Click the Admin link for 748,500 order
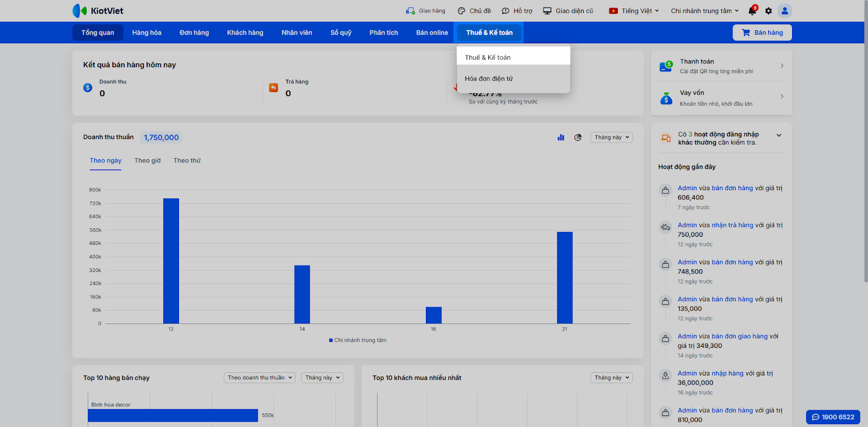This screenshot has height=427, width=868. pos(687,262)
